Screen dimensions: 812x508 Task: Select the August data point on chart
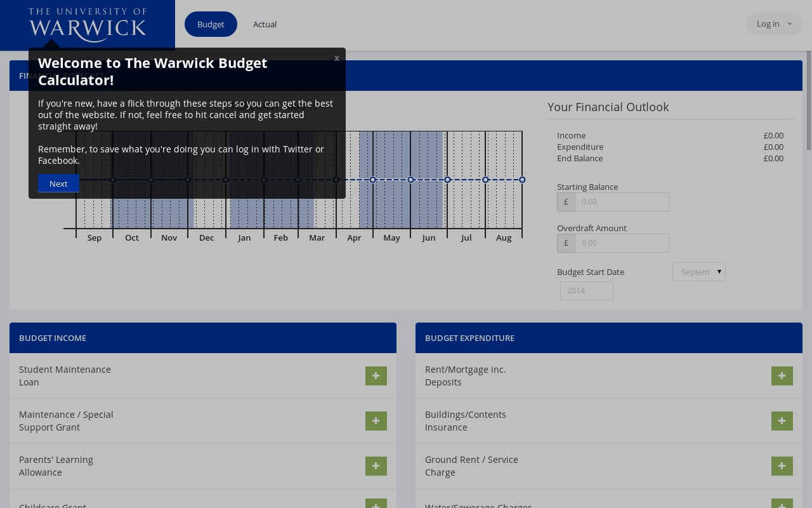(522, 180)
